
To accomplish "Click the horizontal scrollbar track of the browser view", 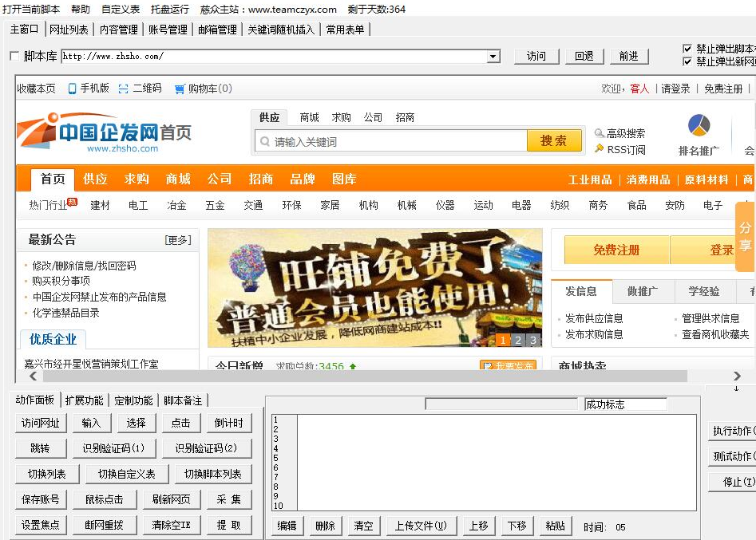I will point(364,376).
